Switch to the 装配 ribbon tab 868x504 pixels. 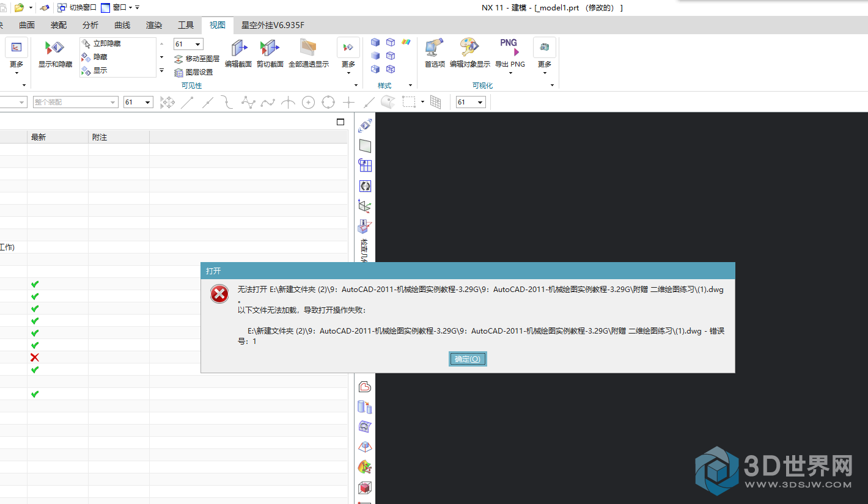[x=59, y=25]
